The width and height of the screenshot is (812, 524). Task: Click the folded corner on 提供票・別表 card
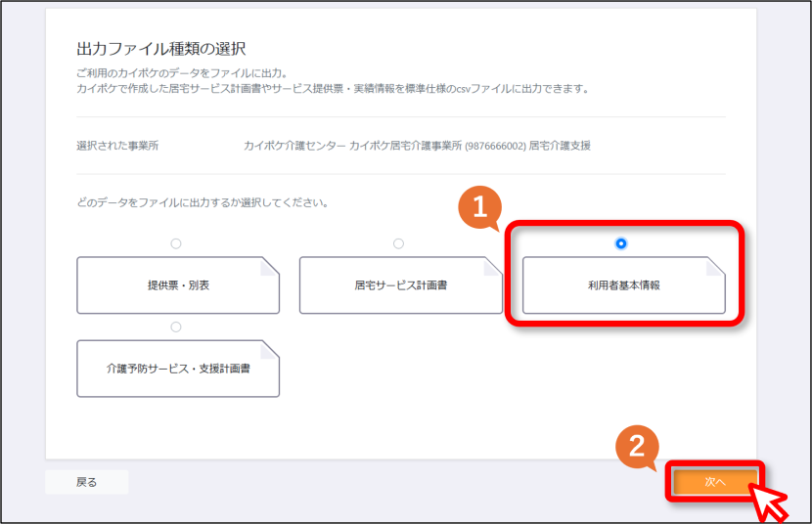point(270,266)
